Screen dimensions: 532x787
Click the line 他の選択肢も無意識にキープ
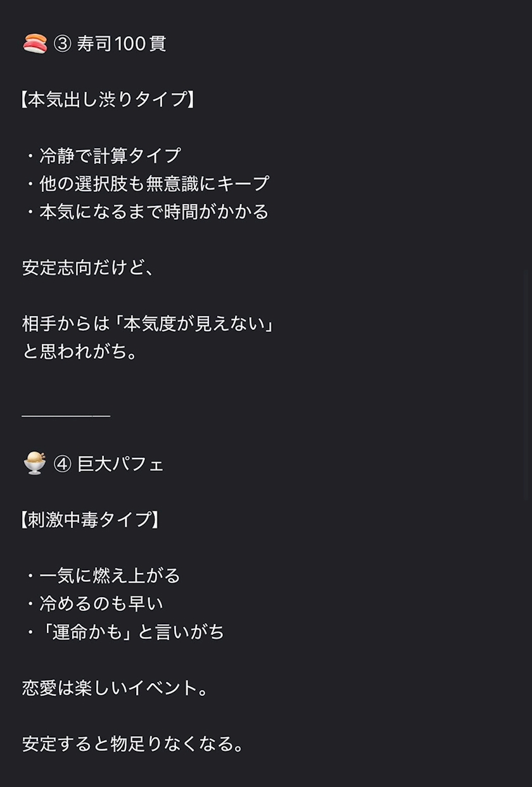[x=154, y=184]
